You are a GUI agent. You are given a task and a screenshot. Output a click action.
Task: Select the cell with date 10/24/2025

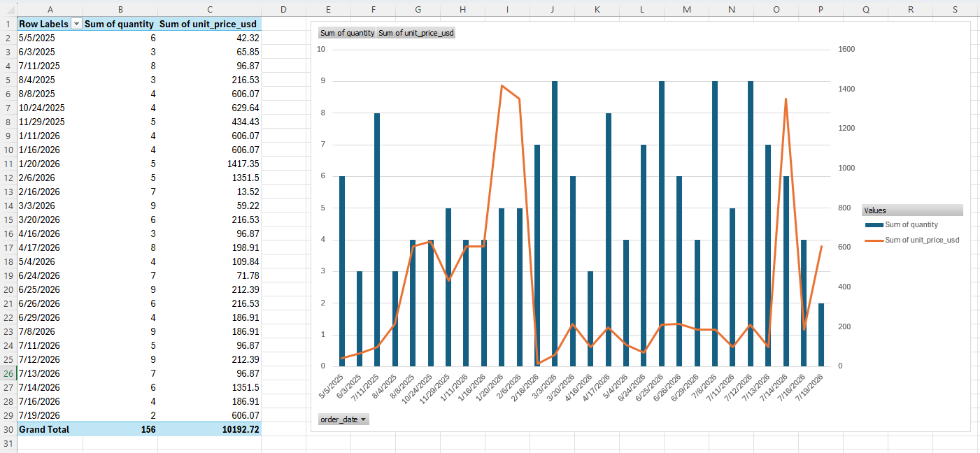(50, 108)
